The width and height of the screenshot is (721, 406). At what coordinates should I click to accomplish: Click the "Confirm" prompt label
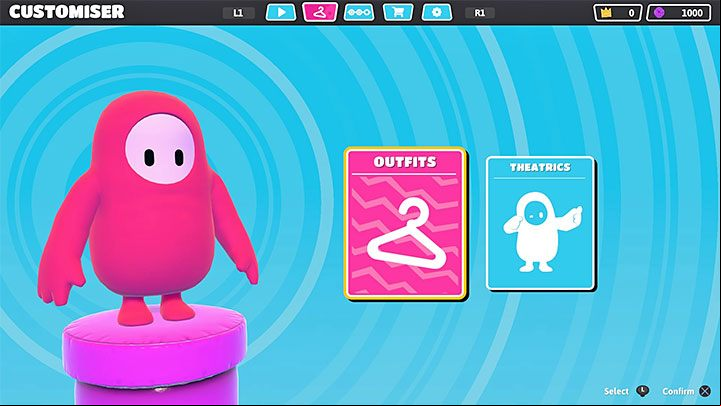pyautogui.click(x=678, y=391)
